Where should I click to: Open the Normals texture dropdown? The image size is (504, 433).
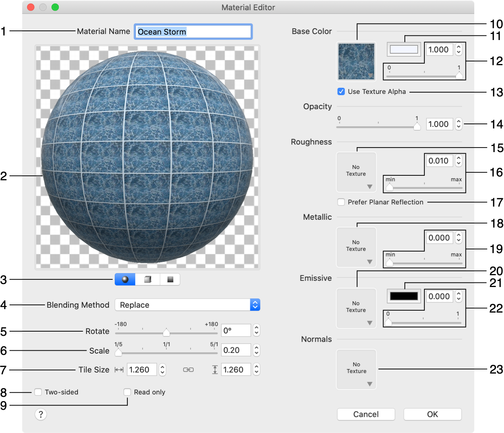[x=356, y=369]
